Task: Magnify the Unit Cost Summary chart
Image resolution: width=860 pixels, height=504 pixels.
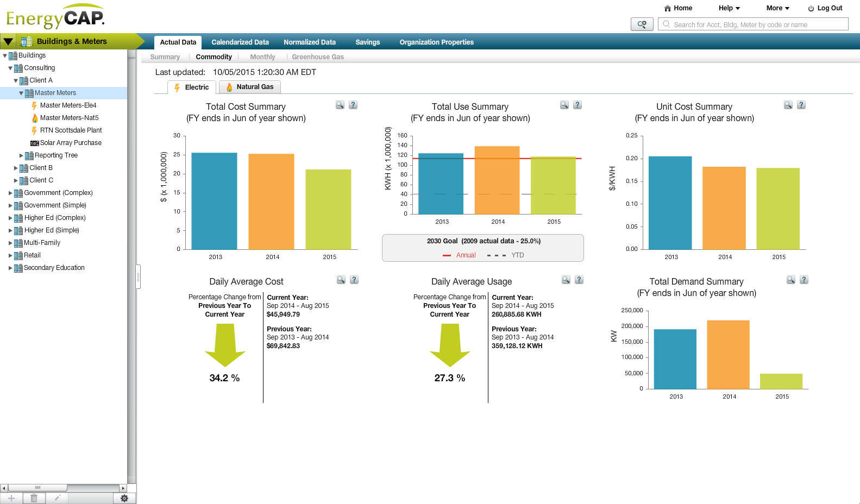Action: pyautogui.click(x=788, y=105)
